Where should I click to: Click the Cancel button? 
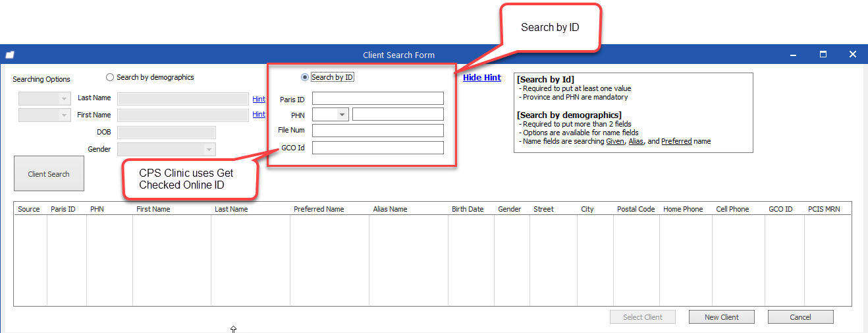coord(801,317)
